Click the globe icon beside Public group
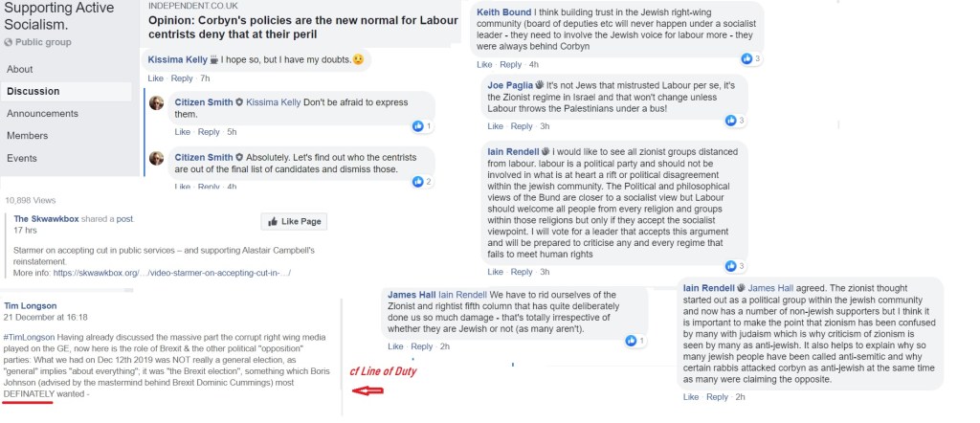Image resolution: width=980 pixels, height=423 pixels. pyautogui.click(x=10, y=43)
